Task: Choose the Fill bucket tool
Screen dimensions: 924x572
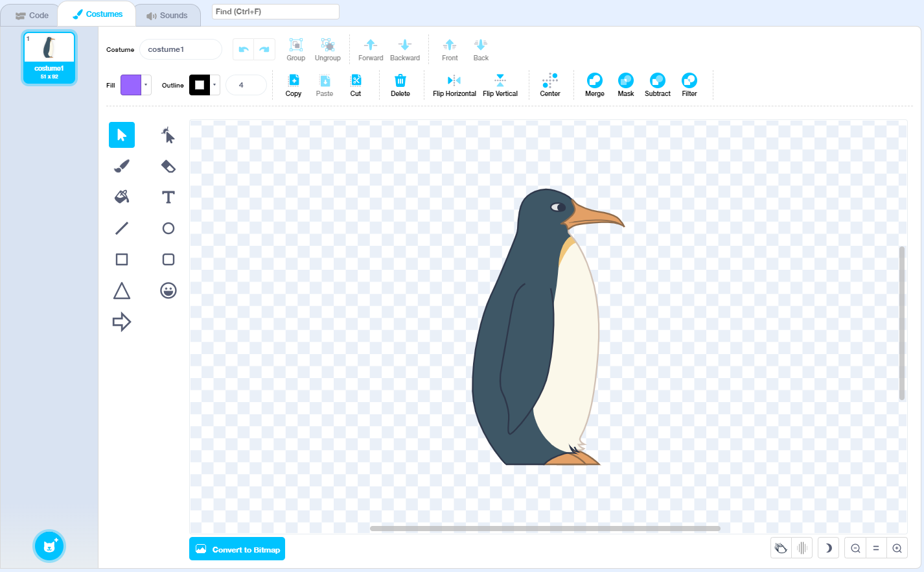Action: pos(122,197)
